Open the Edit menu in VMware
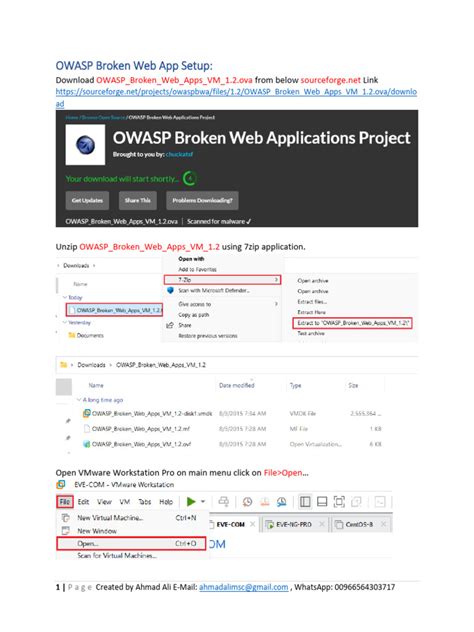Image resolution: width=474 pixels, height=632 pixels. pos(83,502)
